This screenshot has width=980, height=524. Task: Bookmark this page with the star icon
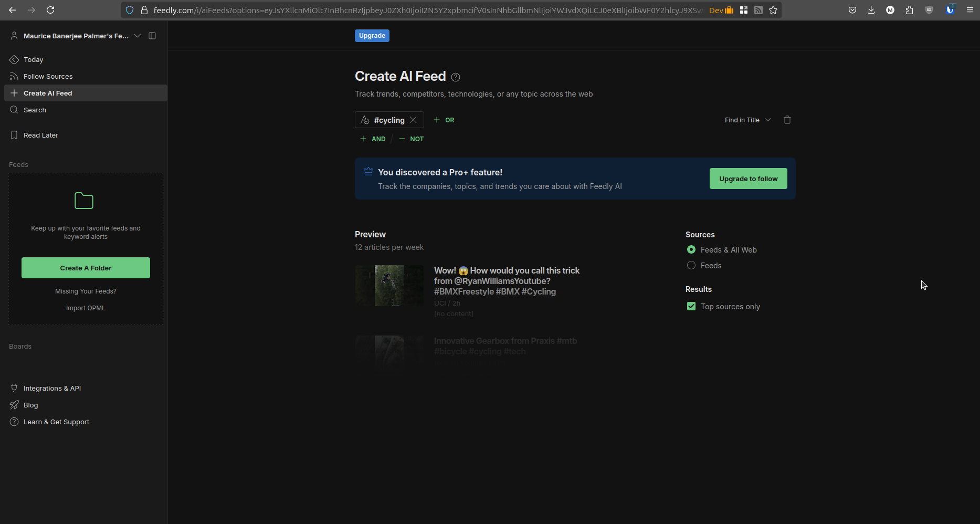[x=773, y=10]
